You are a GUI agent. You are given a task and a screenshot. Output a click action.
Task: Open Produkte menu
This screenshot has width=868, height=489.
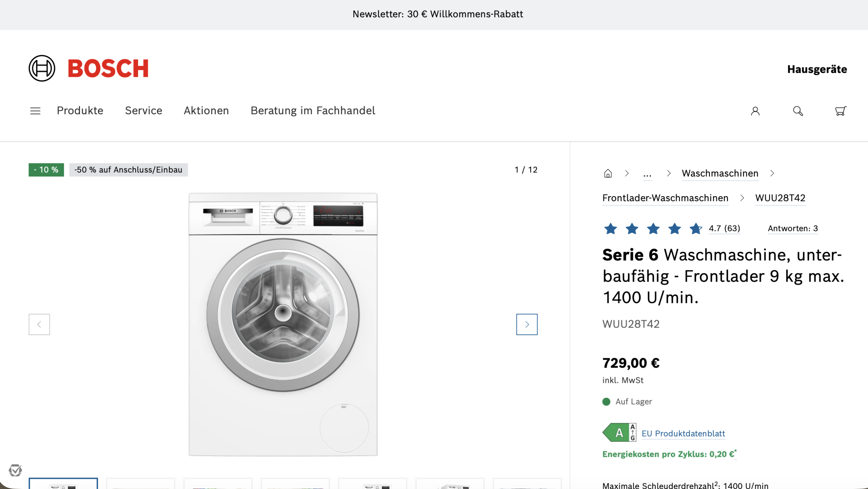pyautogui.click(x=80, y=111)
